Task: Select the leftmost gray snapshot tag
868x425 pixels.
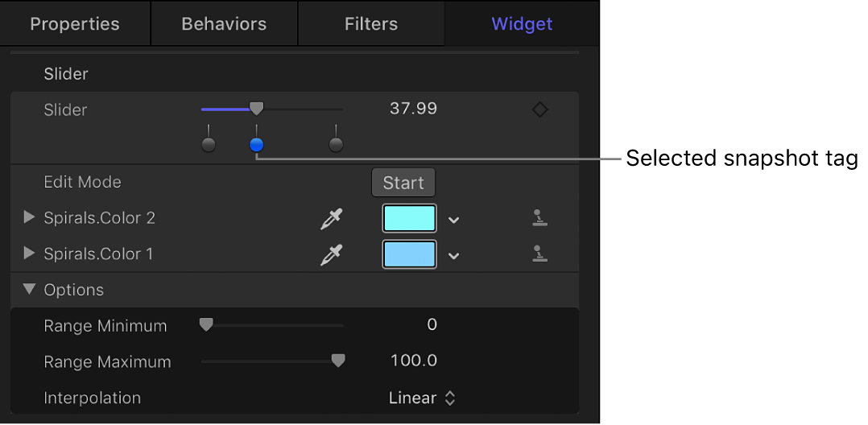Action: pyautogui.click(x=209, y=145)
